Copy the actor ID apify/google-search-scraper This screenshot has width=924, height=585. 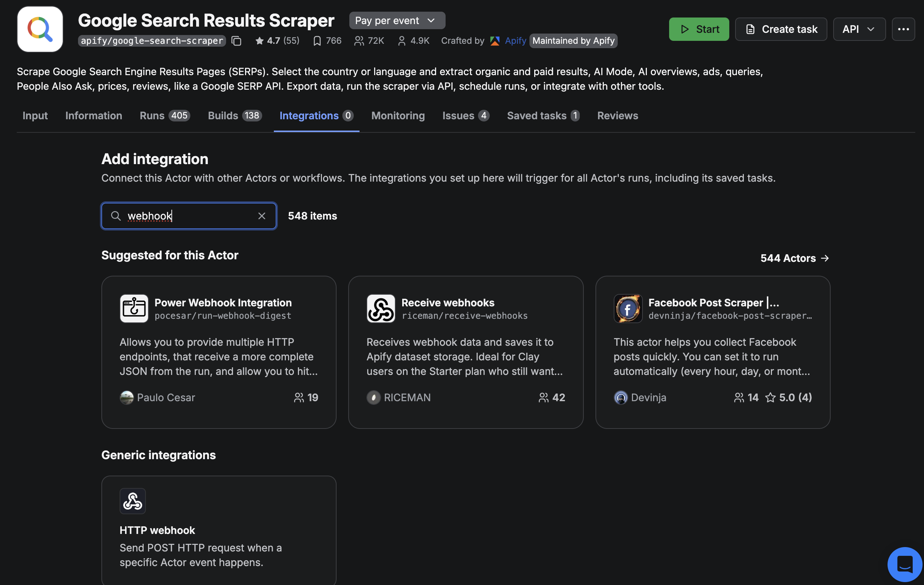pos(236,41)
